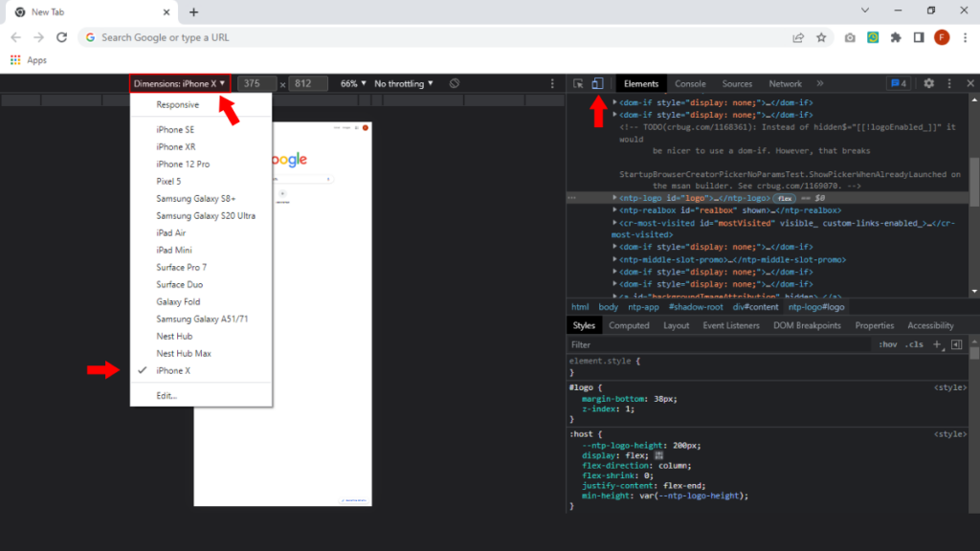This screenshot has height=551, width=980.
Task: Focus the Styles Filter field
Action: coord(719,344)
